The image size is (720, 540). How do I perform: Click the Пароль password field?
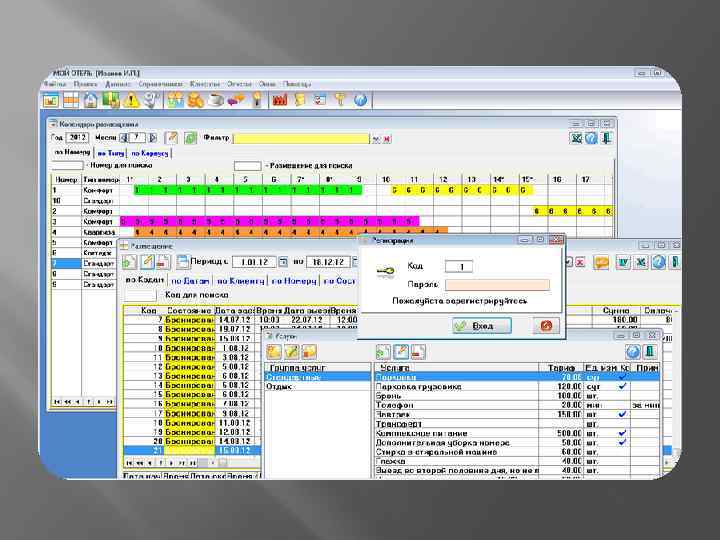coord(497,285)
